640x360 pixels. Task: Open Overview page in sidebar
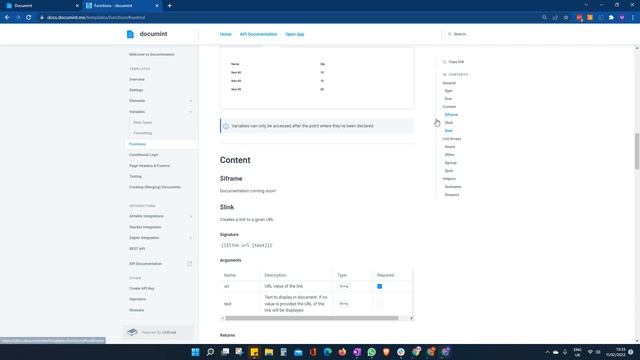pyautogui.click(x=137, y=80)
